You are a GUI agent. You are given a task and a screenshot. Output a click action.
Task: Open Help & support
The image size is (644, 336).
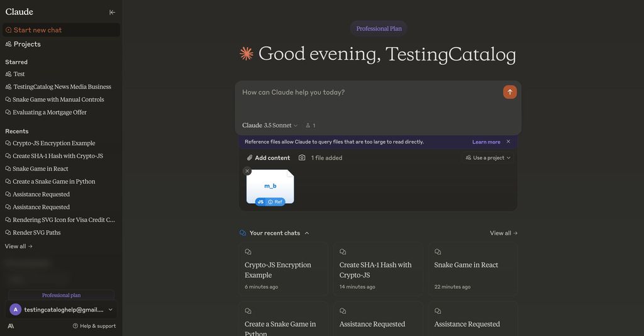click(94, 326)
